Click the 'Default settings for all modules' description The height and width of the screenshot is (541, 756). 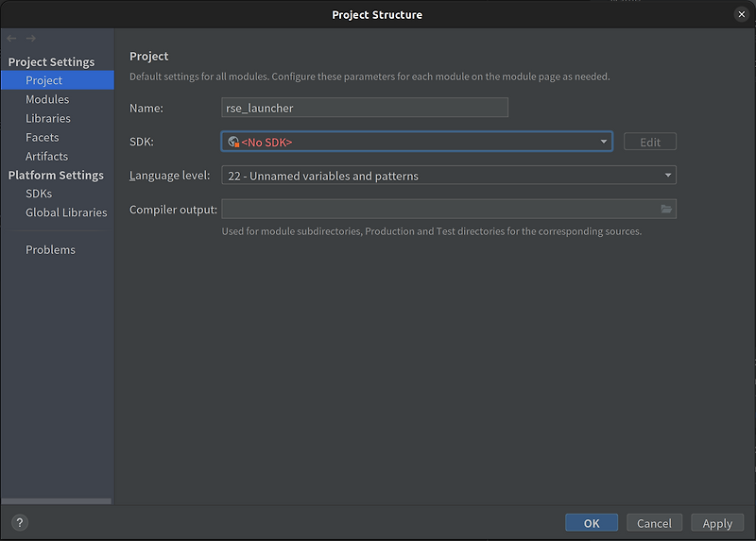tap(369, 76)
